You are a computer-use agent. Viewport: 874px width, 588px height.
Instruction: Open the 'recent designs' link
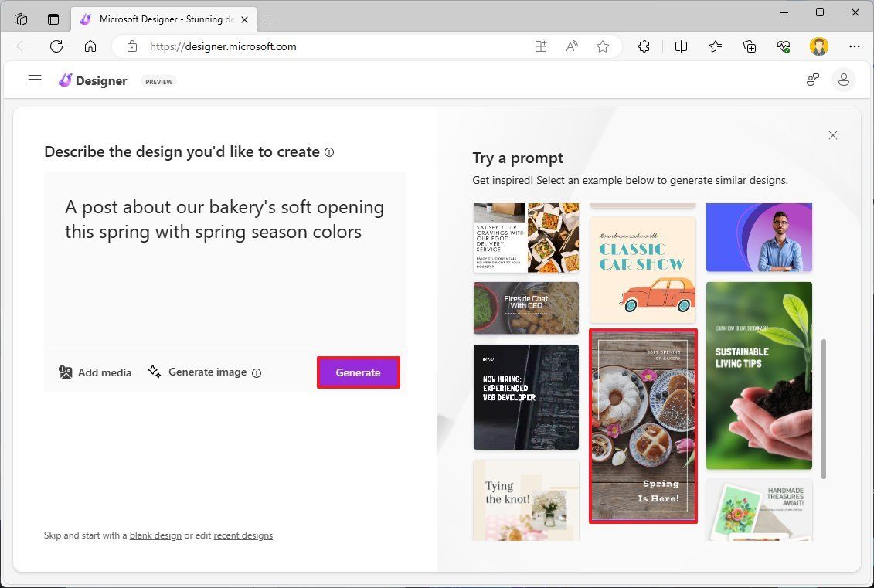click(x=243, y=535)
